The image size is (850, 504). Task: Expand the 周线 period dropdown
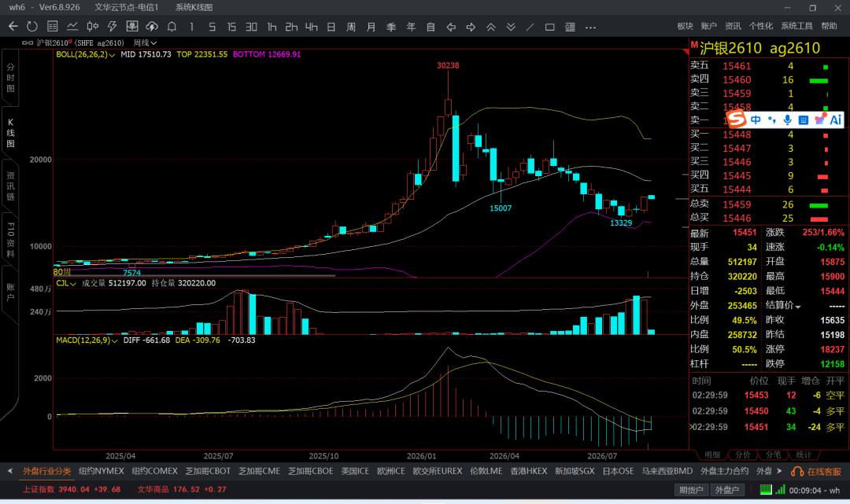(145, 42)
